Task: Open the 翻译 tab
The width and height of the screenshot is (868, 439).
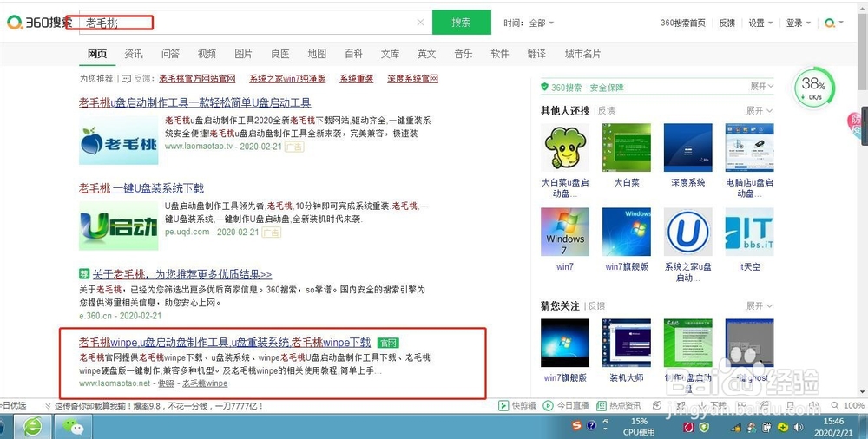Action: tap(536, 54)
